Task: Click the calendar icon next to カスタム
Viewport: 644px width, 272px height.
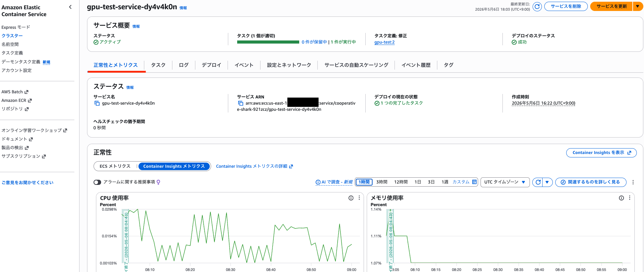Action: [474, 182]
